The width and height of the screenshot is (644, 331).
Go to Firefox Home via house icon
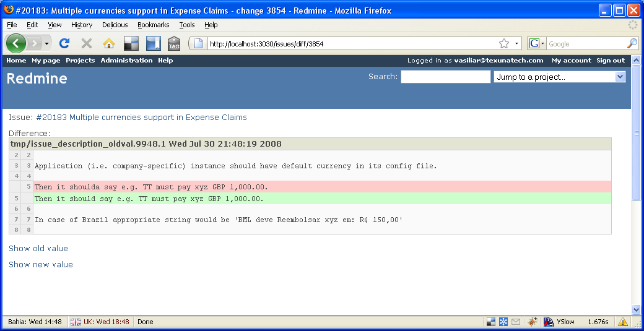pos(109,43)
